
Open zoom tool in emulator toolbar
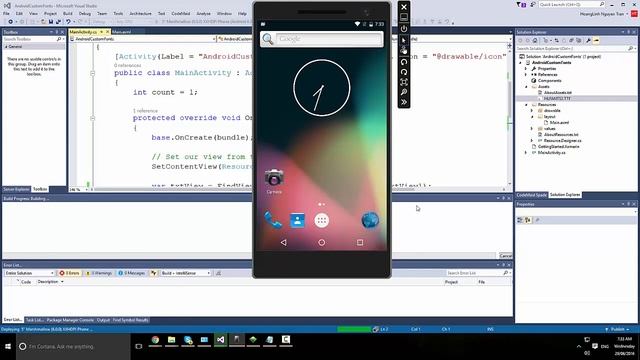[x=404, y=92]
